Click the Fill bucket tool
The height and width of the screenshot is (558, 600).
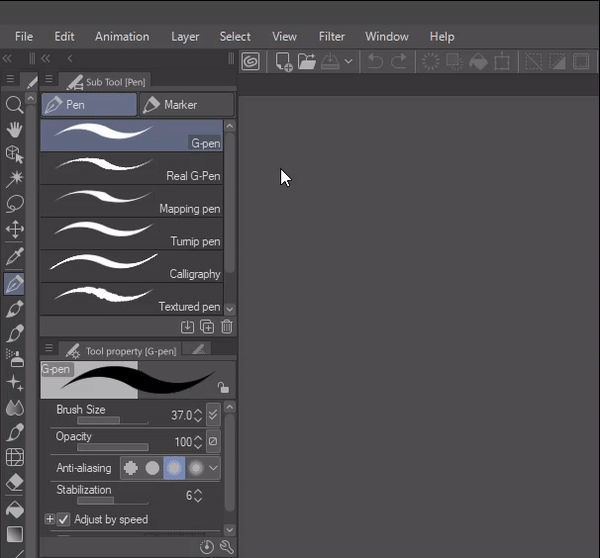pyautogui.click(x=14, y=508)
